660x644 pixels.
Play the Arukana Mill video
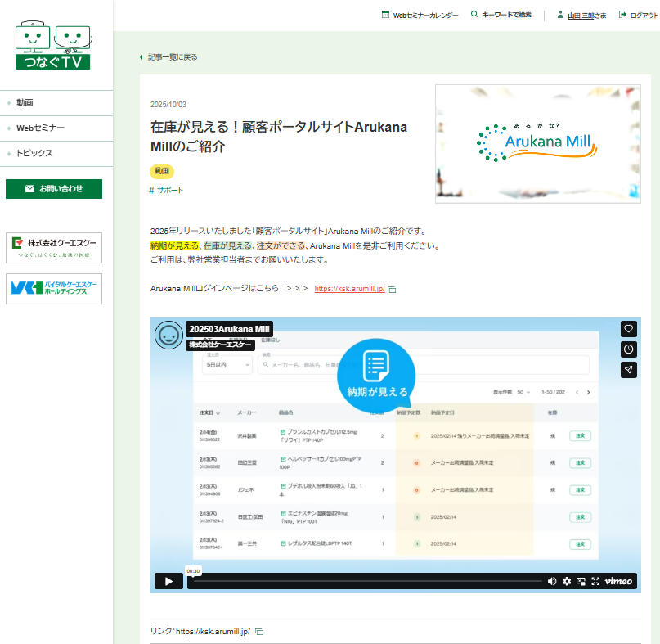[168, 581]
